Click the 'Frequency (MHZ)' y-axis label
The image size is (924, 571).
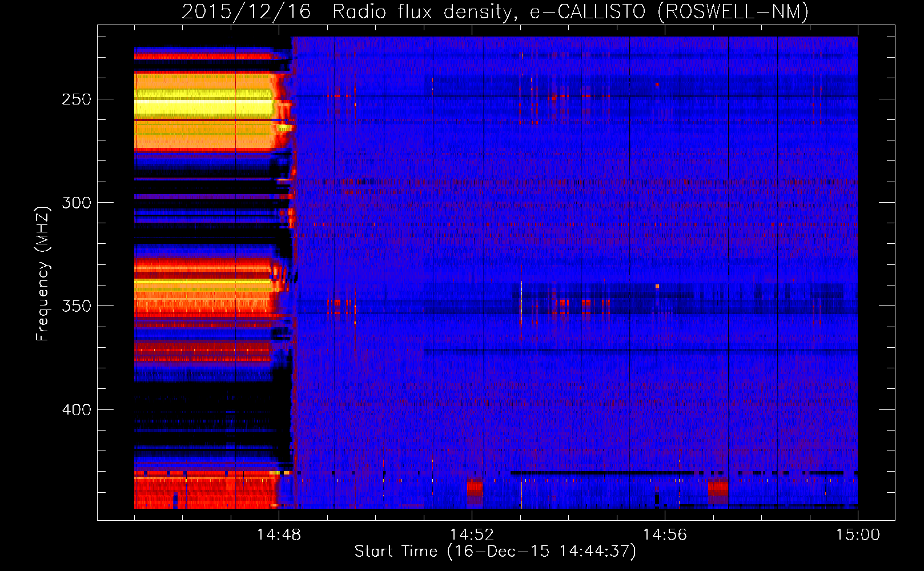pyautogui.click(x=43, y=274)
